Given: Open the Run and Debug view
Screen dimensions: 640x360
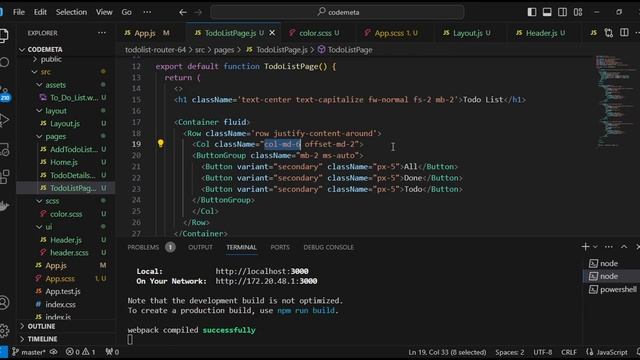Looking at the screenshot, I should [4, 120].
